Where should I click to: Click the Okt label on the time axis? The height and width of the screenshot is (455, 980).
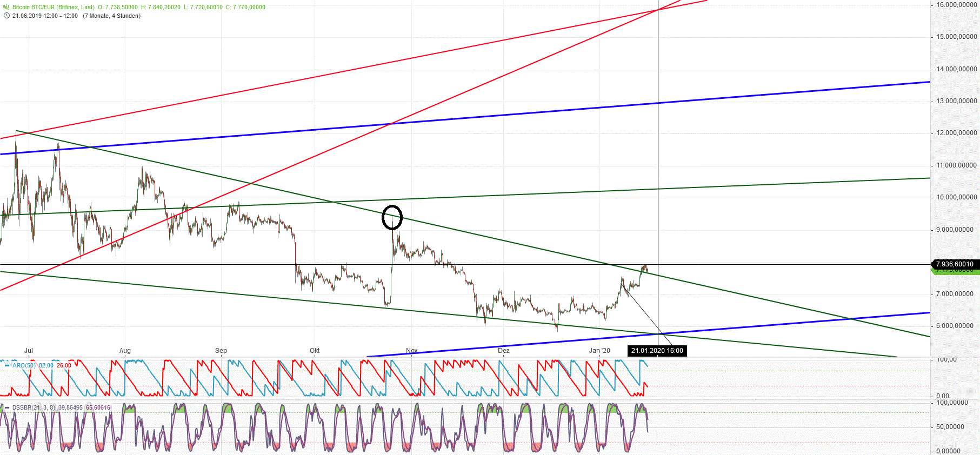[315, 351]
